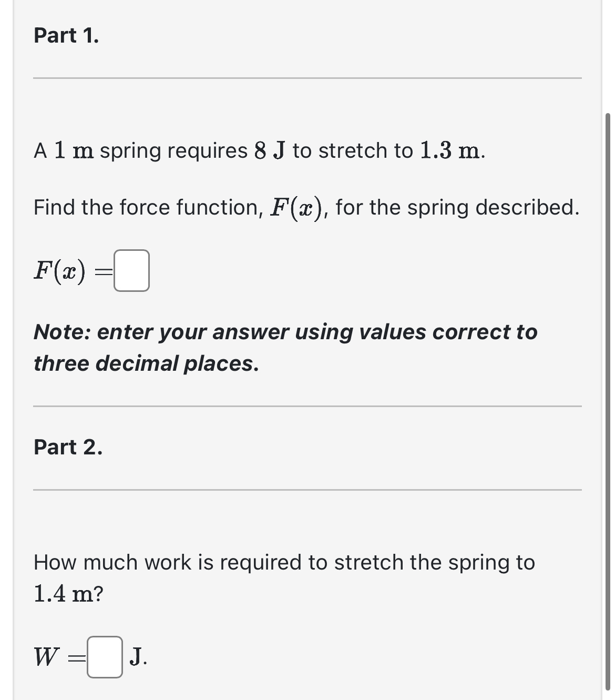This screenshot has height=700, width=615.
Task: Click the divider line below Part 1
Action: click(x=307, y=78)
